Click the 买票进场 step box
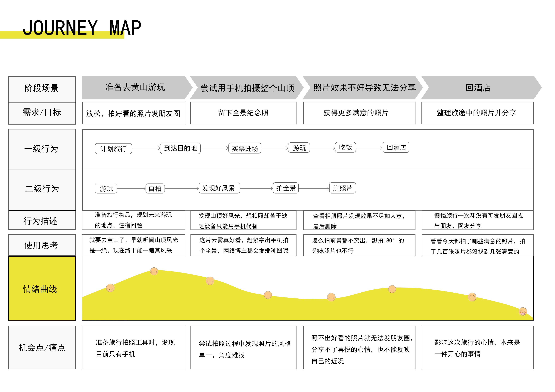This screenshot has width=555, height=392. (245, 148)
